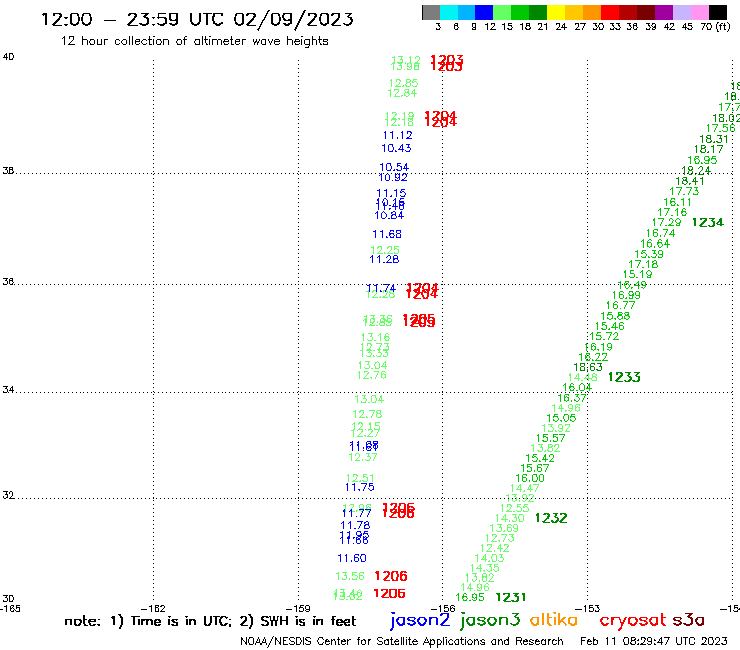Click the wave height value '18.63'
740x650 pixels.
[x=588, y=367]
